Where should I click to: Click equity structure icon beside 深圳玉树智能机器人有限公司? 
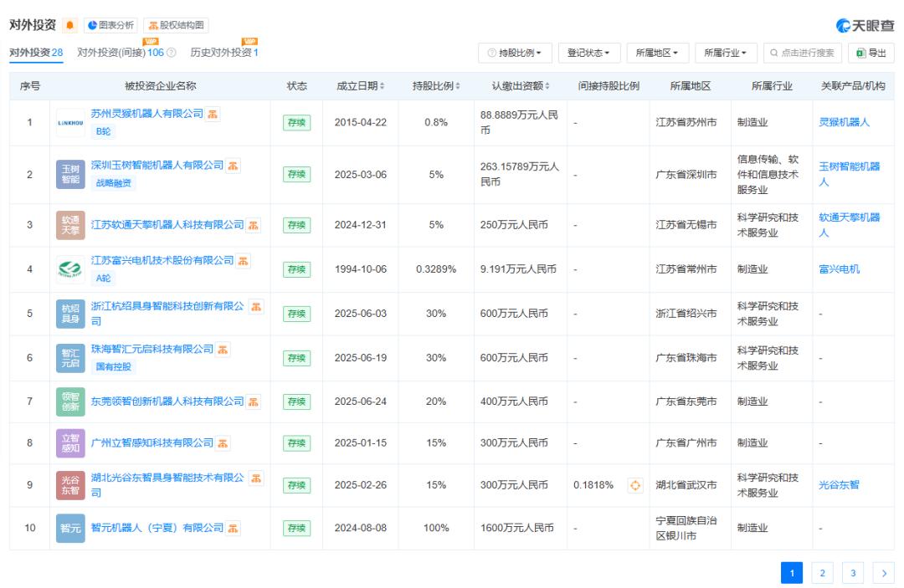(x=234, y=166)
